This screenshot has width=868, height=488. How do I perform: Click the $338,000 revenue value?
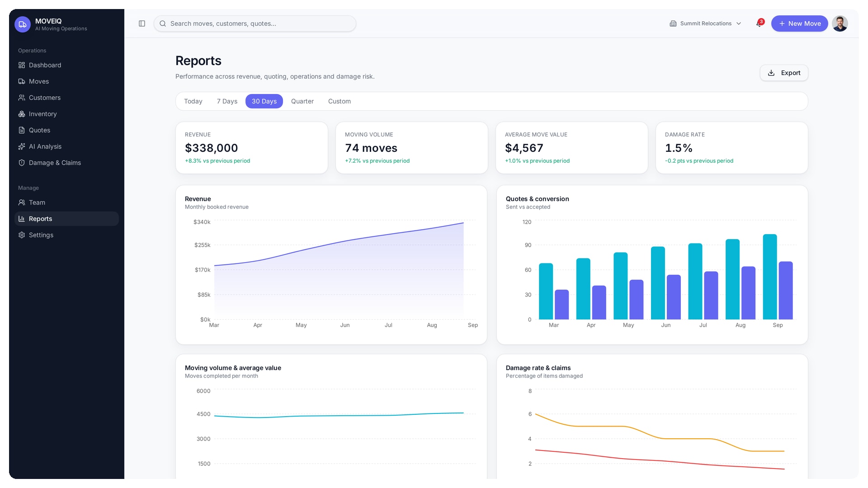pyautogui.click(x=211, y=148)
